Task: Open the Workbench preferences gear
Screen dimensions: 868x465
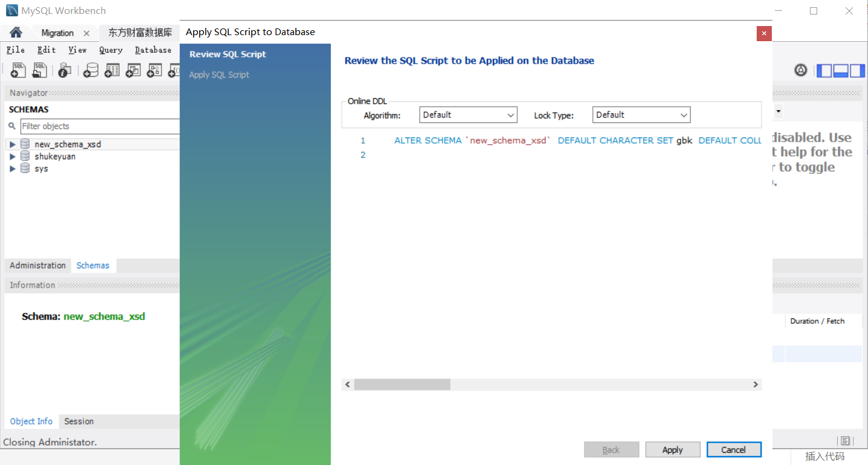Action: pyautogui.click(x=801, y=70)
